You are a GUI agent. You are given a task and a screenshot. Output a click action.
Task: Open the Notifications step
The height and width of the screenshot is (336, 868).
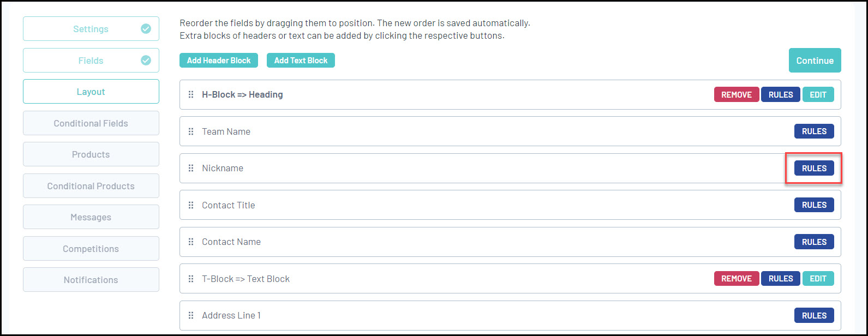click(91, 280)
